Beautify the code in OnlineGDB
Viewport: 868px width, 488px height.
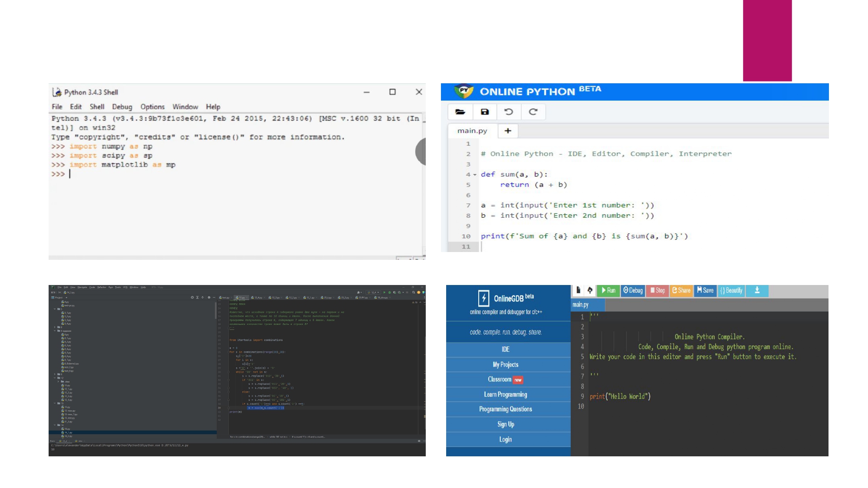pyautogui.click(x=731, y=290)
